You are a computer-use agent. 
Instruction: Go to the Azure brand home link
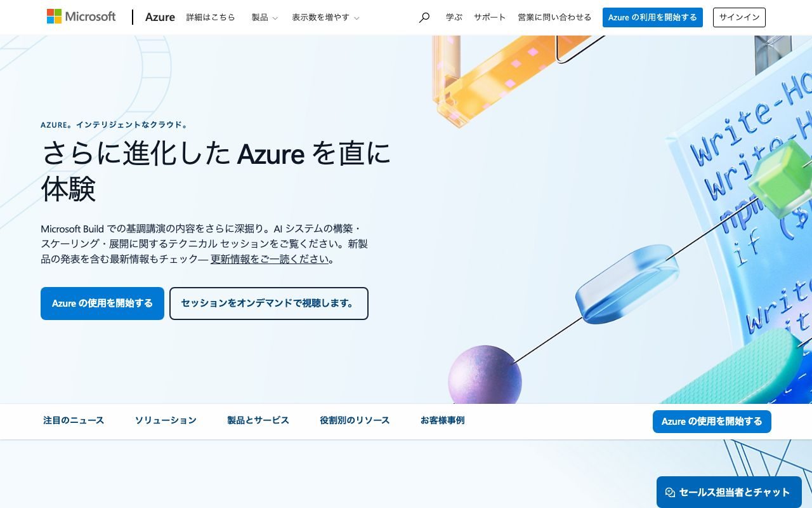[x=160, y=17]
